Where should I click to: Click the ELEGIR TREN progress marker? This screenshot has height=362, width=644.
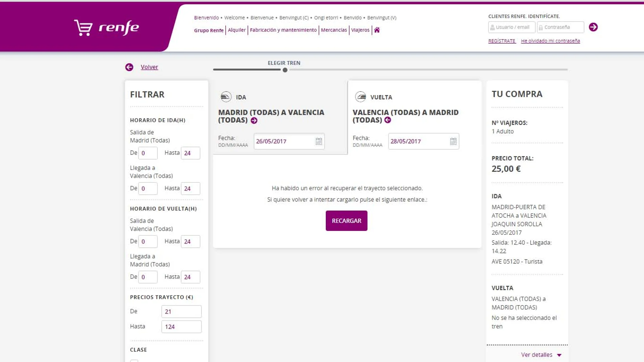[x=285, y=70]
